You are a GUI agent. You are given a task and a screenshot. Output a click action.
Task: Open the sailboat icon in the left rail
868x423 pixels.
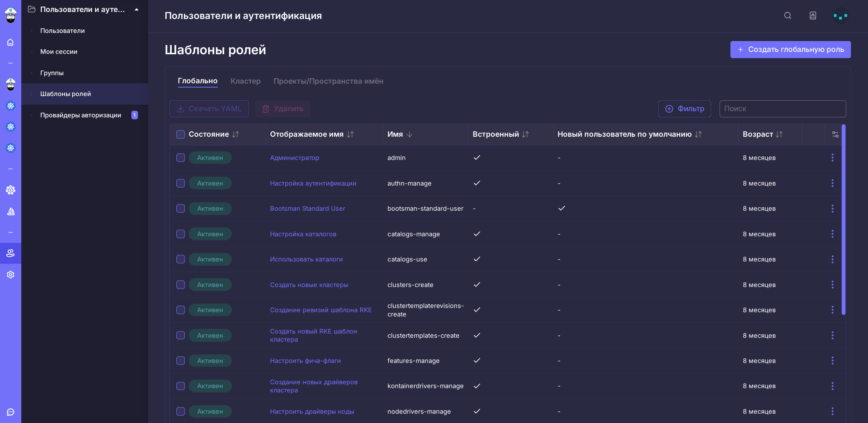point(10,211)
